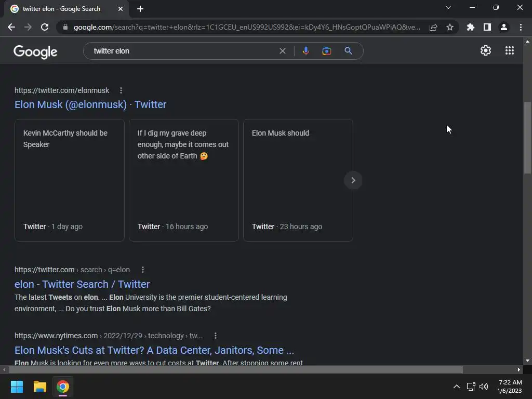Share this page via address bar icon

coord(433,27)
